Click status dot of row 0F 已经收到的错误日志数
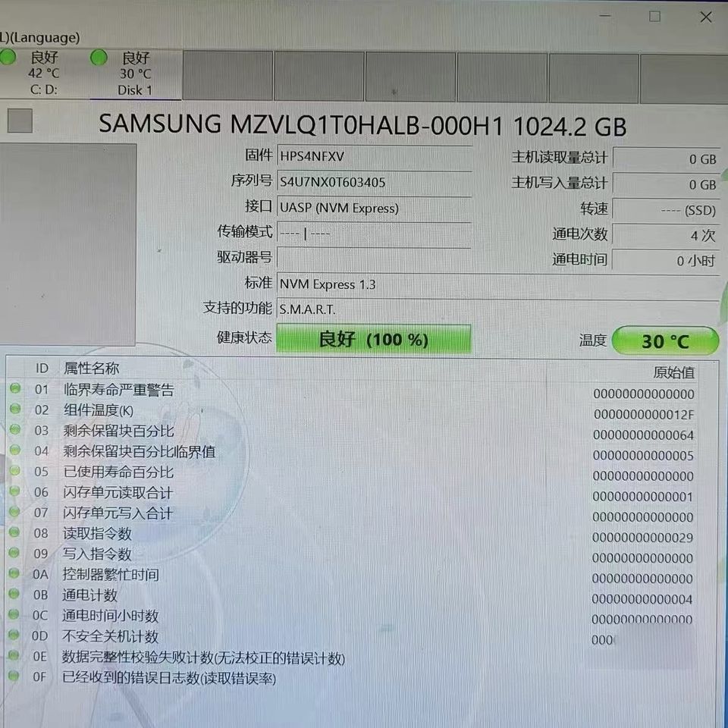Image resolution: width=728 pixels, height=728 pixels. (x=14, y=676)
